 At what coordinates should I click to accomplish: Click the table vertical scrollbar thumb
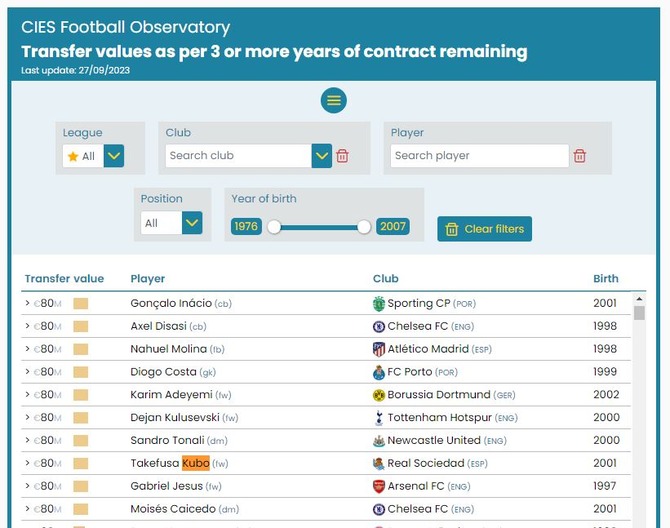(x=639, y=313)
